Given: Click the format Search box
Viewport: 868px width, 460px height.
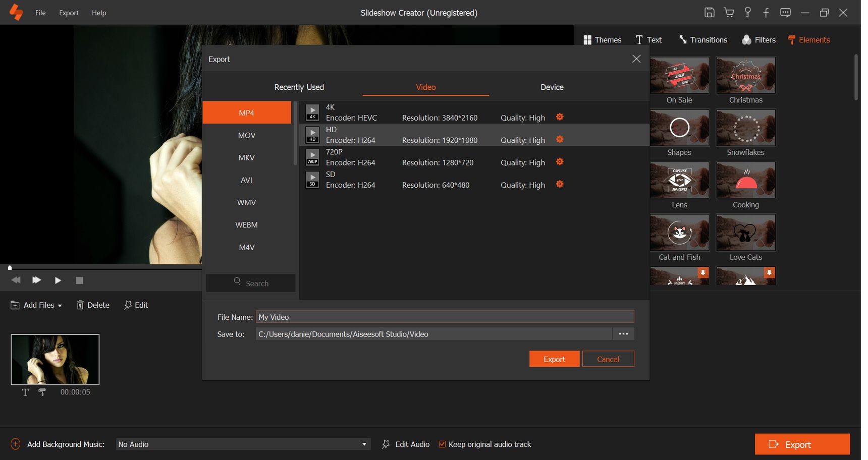Looking at the screenshot, I should click(251, 283).
